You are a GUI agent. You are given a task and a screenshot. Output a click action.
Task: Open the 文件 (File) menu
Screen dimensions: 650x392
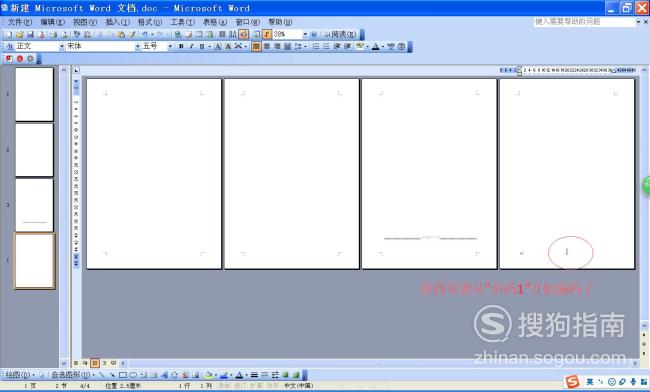tap(19, 22)
